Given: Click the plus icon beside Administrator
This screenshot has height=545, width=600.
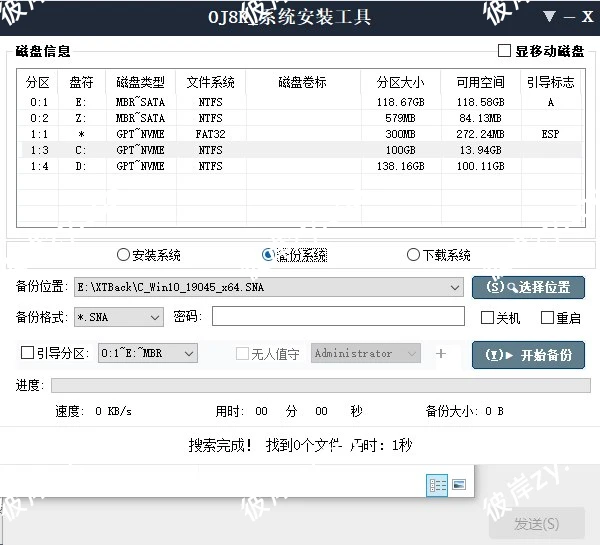Looking at the screenshot, I should coord(441,353).
